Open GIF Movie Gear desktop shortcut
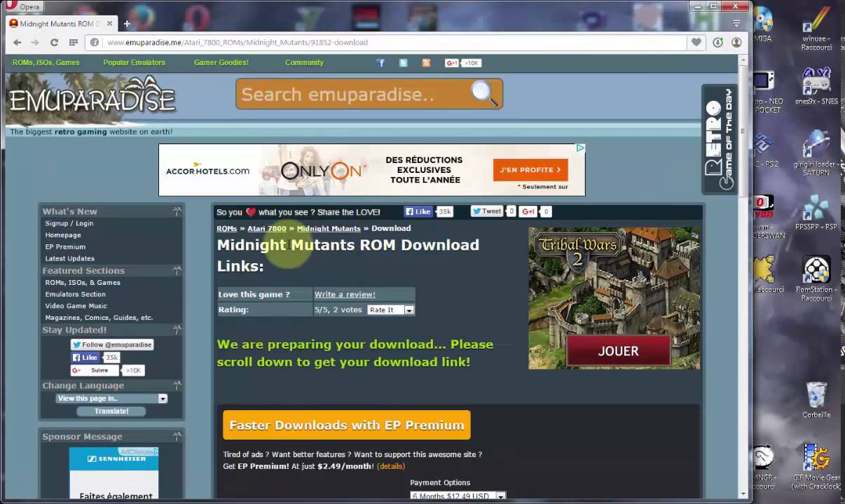 point(816,466)
